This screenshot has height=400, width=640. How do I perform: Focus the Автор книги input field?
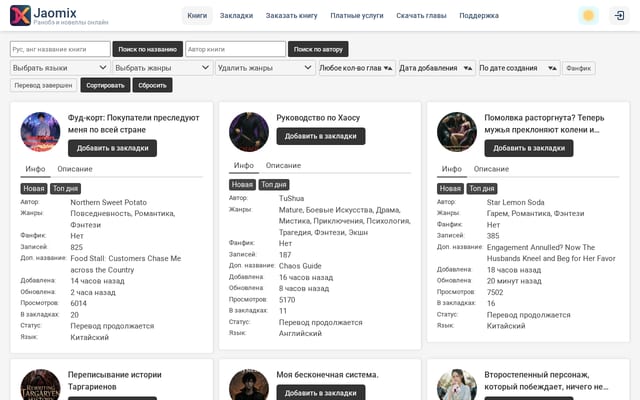pyautogui.click(x=236, y=49)
